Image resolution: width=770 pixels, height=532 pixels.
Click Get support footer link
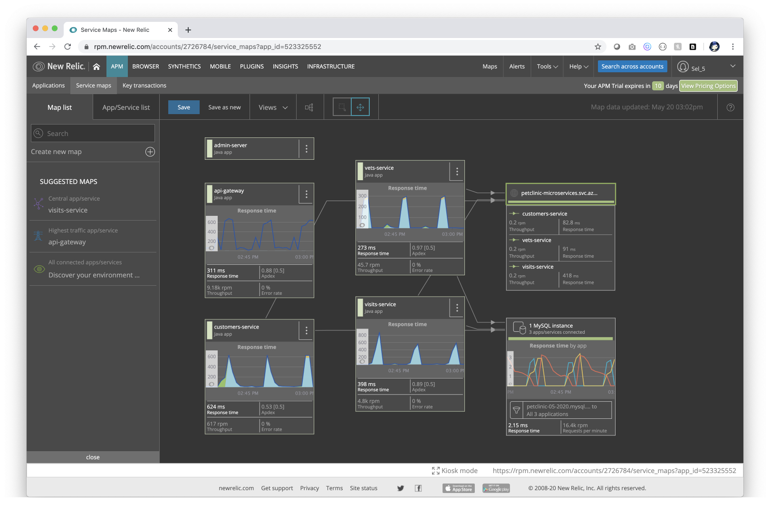click(x=277, y=488)
